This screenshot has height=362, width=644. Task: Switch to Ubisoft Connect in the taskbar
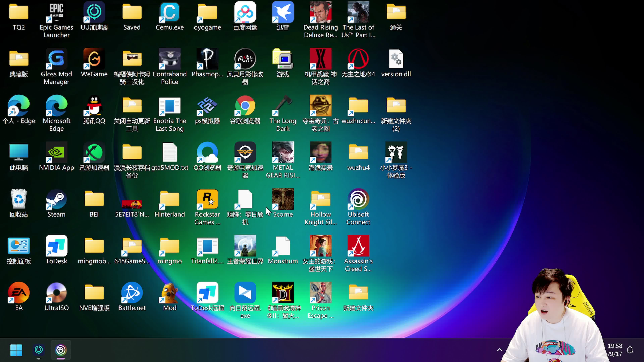coord(61,350)
